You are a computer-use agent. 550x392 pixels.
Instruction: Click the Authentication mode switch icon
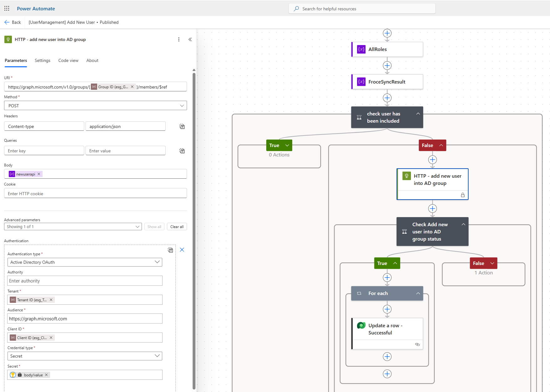[x=170, y=250]
